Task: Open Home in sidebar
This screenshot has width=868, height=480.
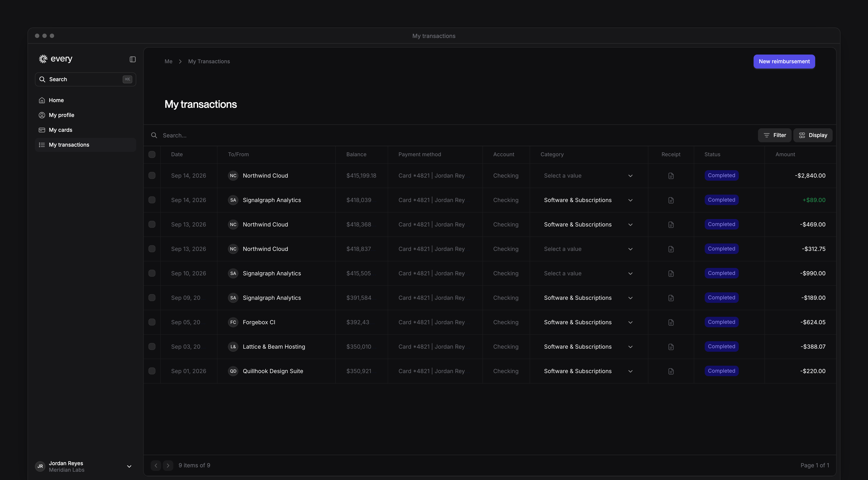Action: coord(86,100)
